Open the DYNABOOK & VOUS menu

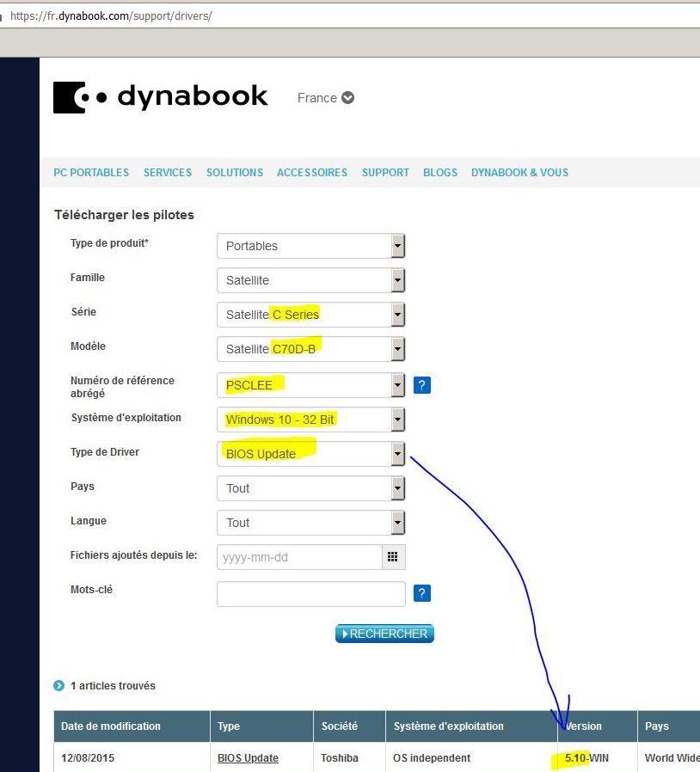pyautogui.click(x=519, y=172)
